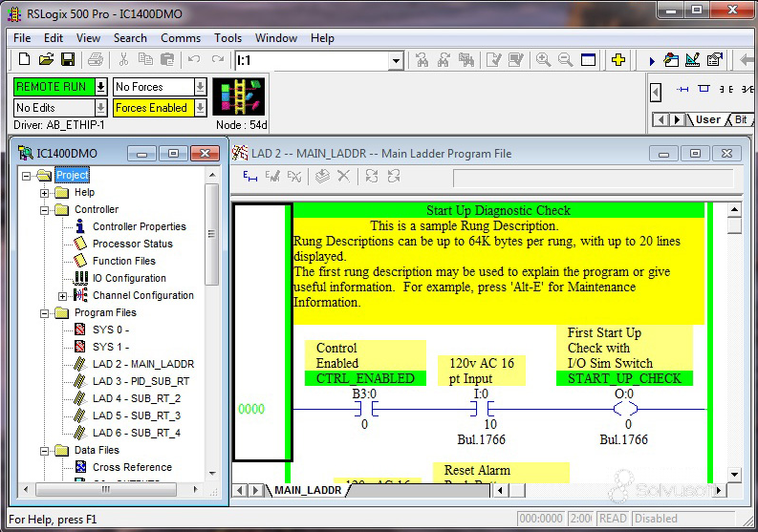This screenshot has width=758, height=532.
Task: Open the File menu
Action: (x=22, y=38)
